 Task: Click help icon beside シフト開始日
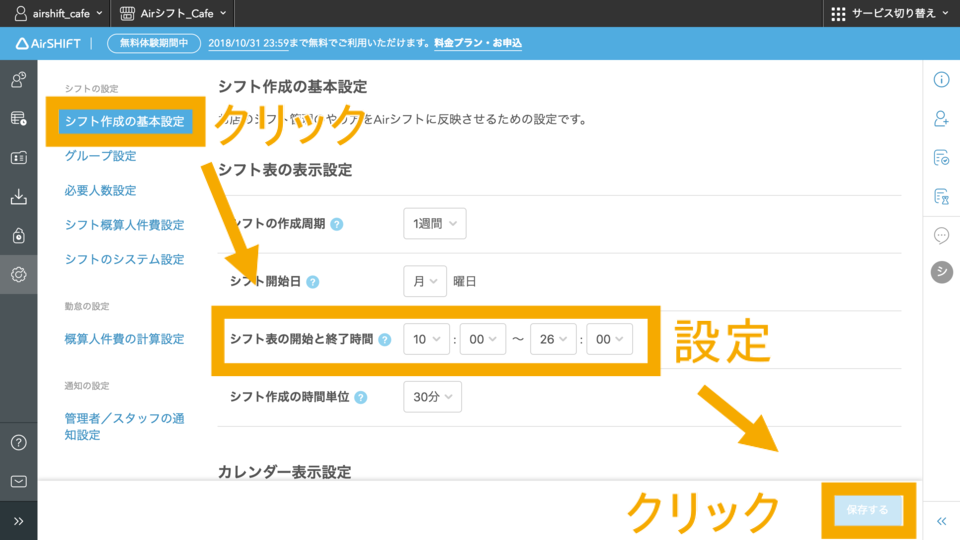tap(313, 282)
